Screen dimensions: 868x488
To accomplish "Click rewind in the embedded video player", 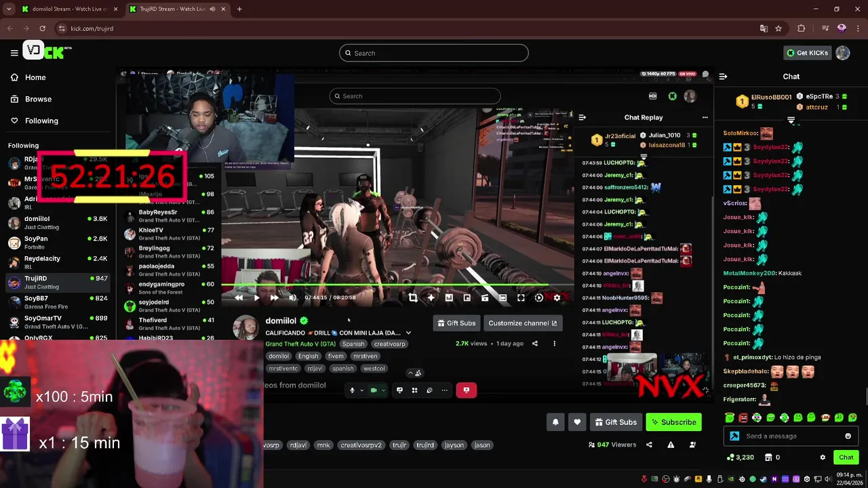I will click(x=239, y=298).
